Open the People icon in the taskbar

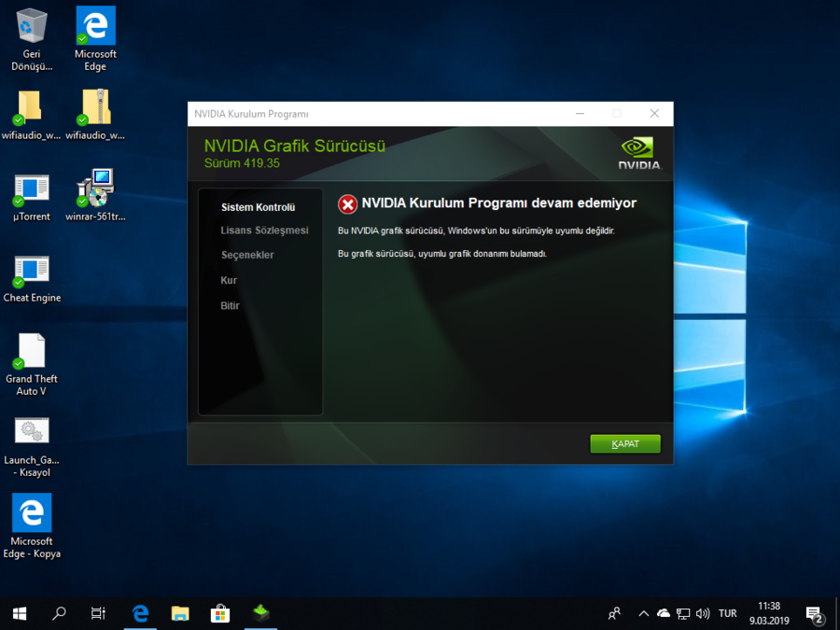click(x=614, y=613)
